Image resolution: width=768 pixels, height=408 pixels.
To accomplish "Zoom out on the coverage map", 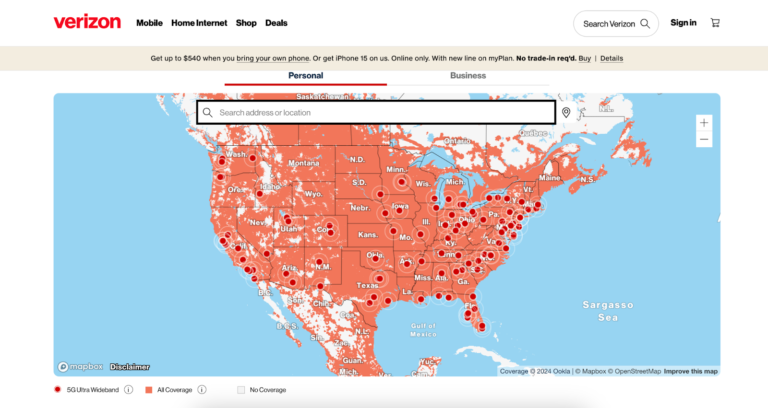I will click(x=705, y=140).
